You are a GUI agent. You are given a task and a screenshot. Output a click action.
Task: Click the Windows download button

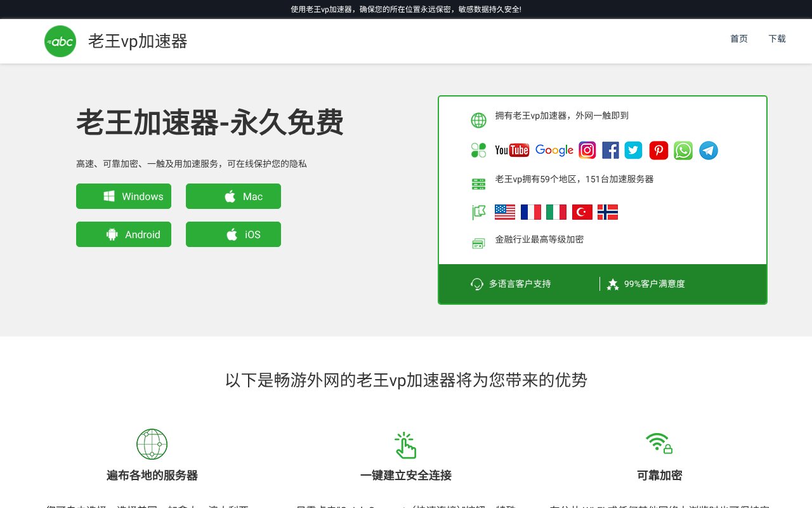[124, 196]
